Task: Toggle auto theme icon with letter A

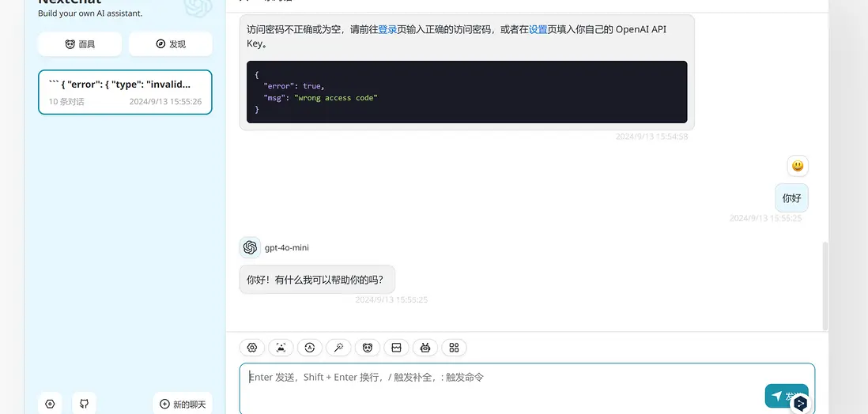Action: pos(310,348)
